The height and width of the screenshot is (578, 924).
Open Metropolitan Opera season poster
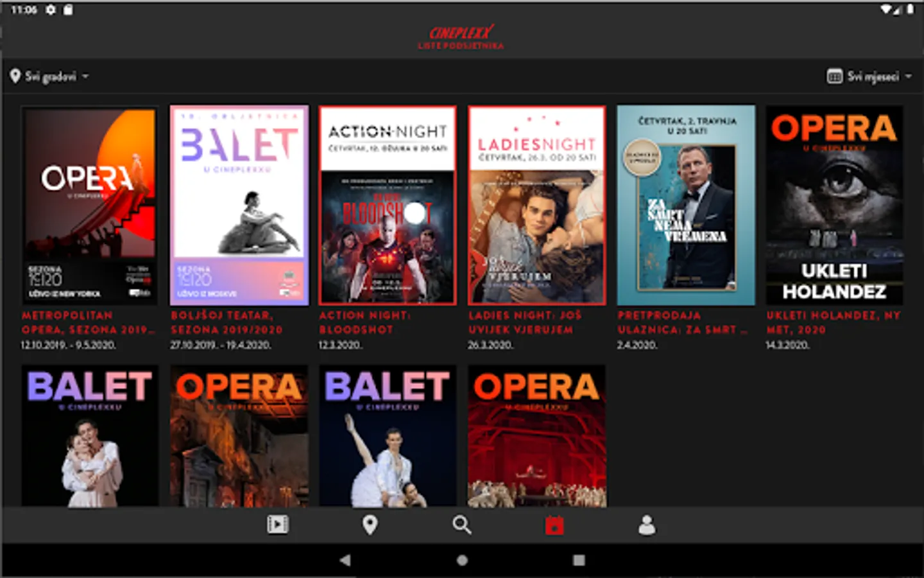[x=90, y=206]
